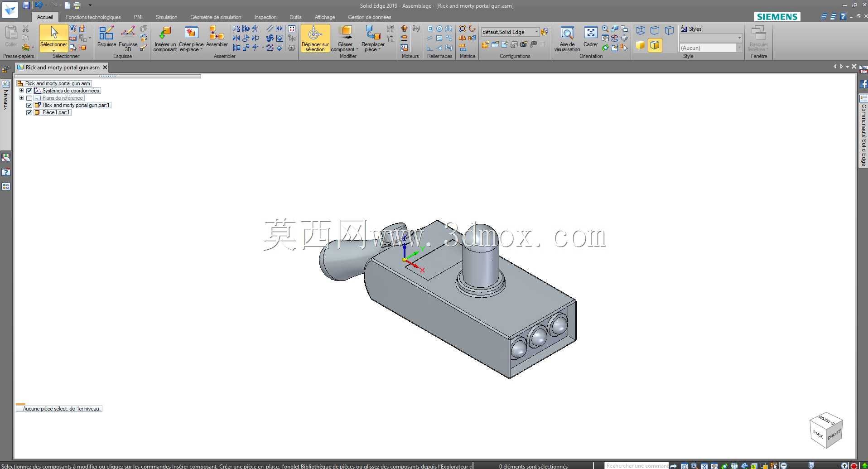Click the zoom magnifier icon in Orientation

click(605, 29)
